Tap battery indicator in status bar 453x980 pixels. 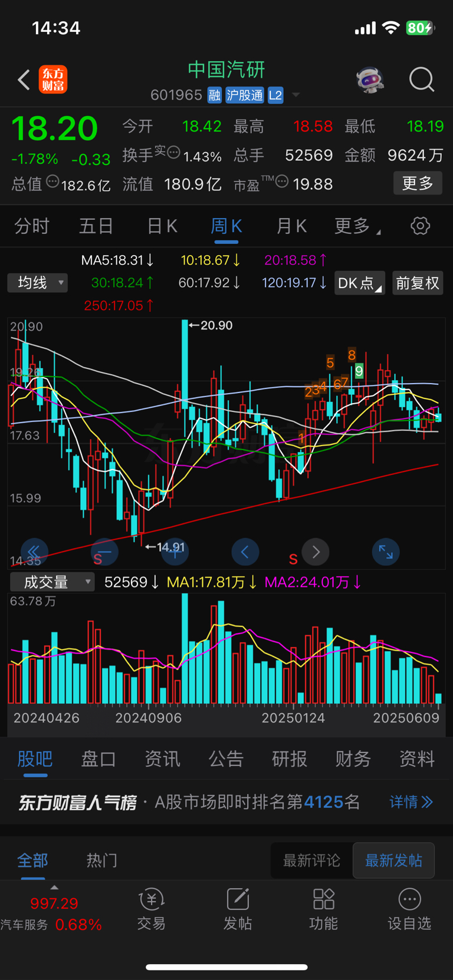(x=420, y=28)
